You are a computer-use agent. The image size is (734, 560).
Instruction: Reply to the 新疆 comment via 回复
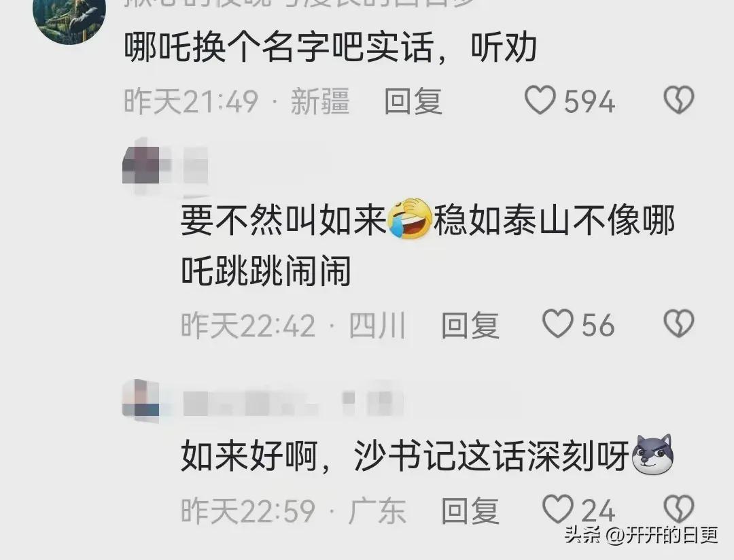pyautogui.click(x=413, y=101)
